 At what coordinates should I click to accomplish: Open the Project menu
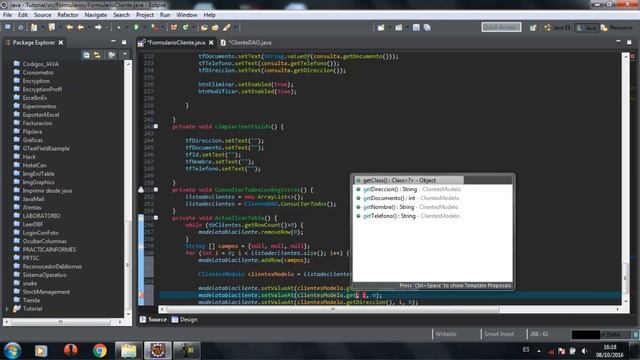point(145,15)
